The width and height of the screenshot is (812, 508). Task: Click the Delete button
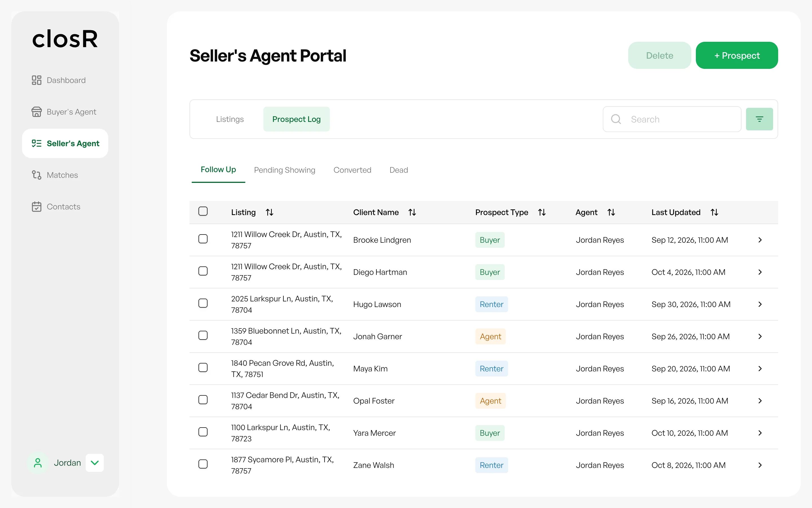click(659, 55)
